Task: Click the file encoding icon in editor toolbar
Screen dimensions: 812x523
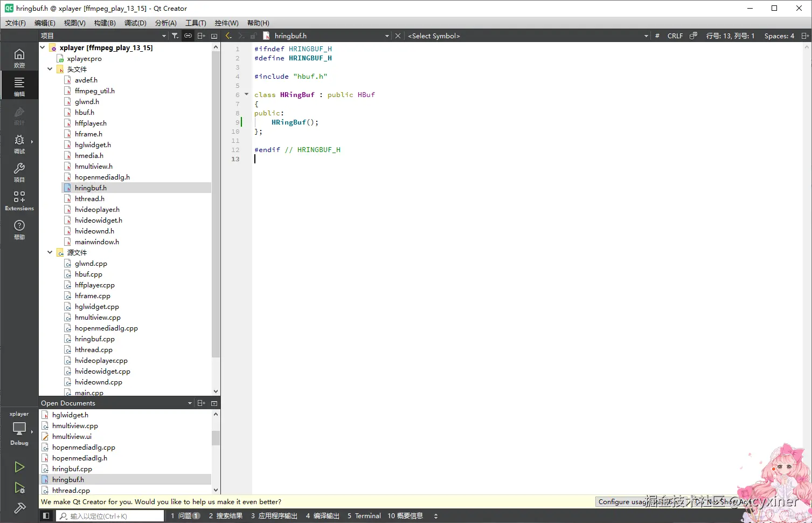Action: coord(693,36)
